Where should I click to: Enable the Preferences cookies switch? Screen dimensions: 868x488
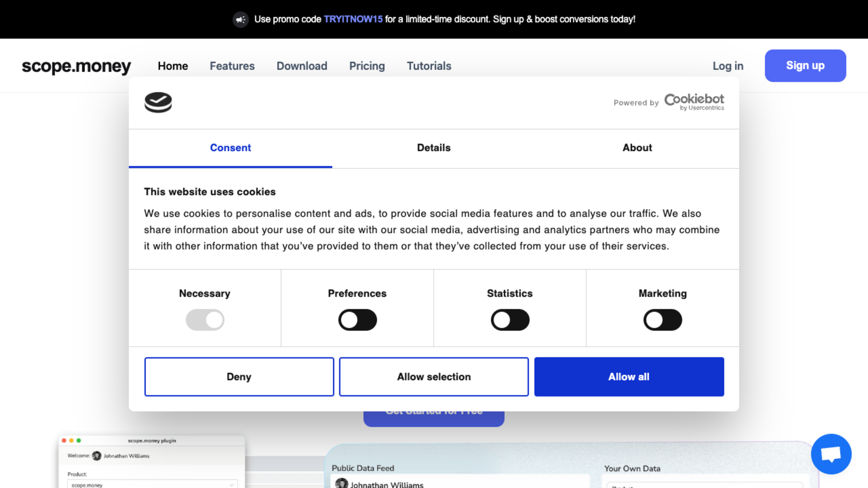coord(358,320)
